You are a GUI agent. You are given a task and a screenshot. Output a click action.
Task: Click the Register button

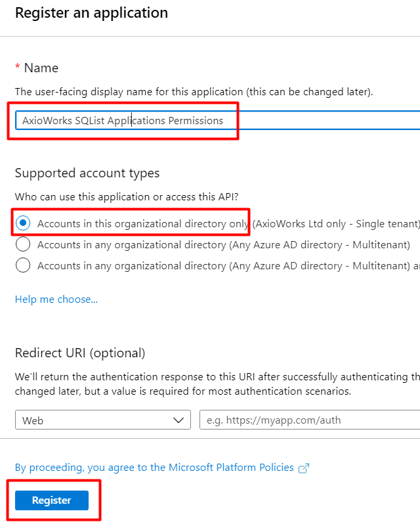coord(52,500)
